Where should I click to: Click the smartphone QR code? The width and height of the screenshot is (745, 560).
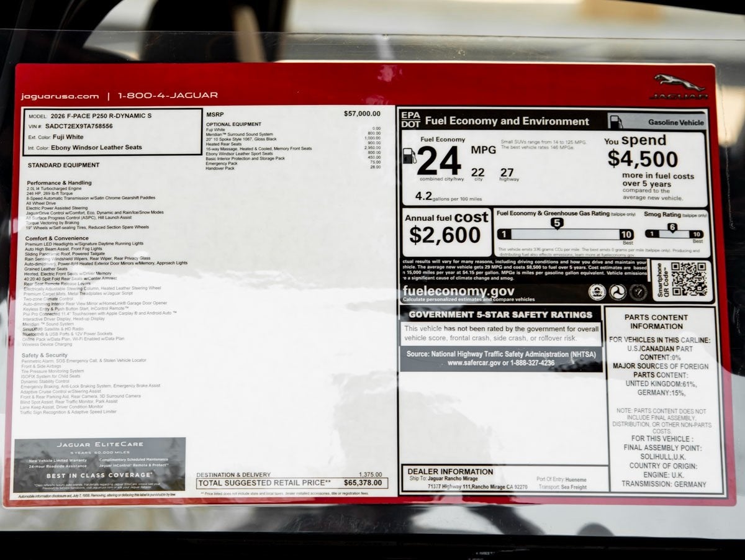point(689,279)
